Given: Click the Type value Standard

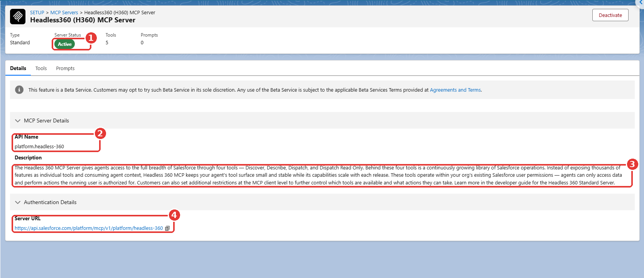Looking at the screenshot, I should click(x=20, y=43).
